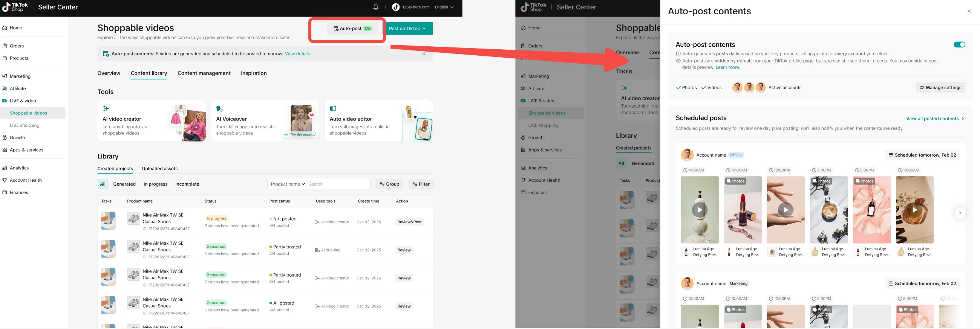Dismiss the Auto-post contents notice banner
The width and height of the screenshot is (980, 329).
point(424,53)
